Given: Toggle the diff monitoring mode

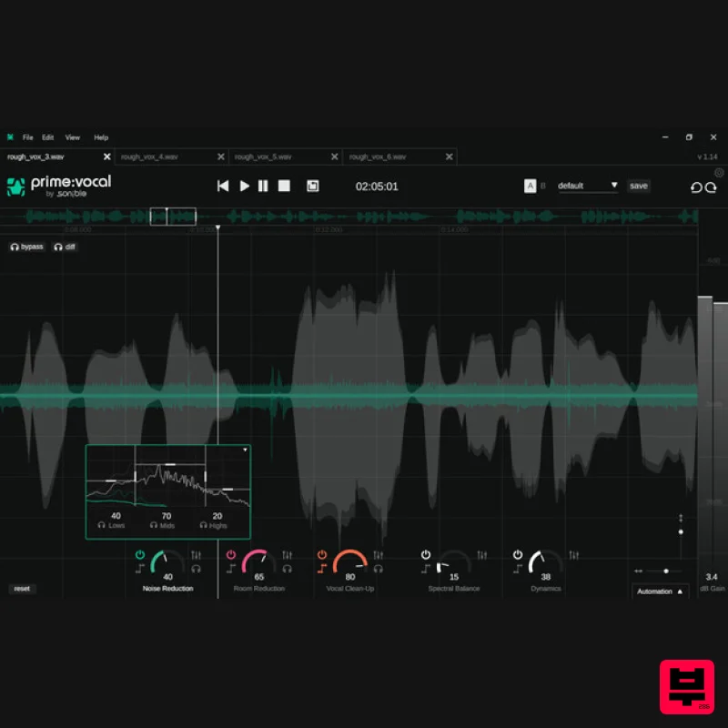Looking at the screenshot, I should 65,247.
